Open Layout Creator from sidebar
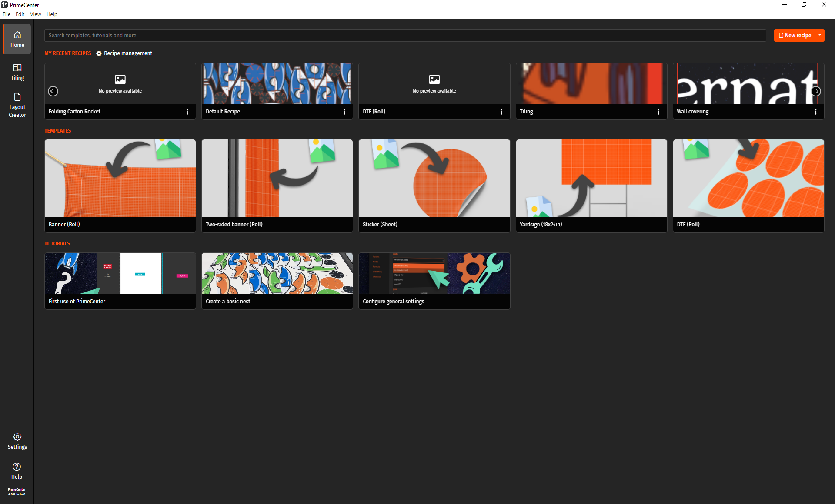The width and height of the screenshot is (835, 504). pyautogui.click(x=17, y=105)
